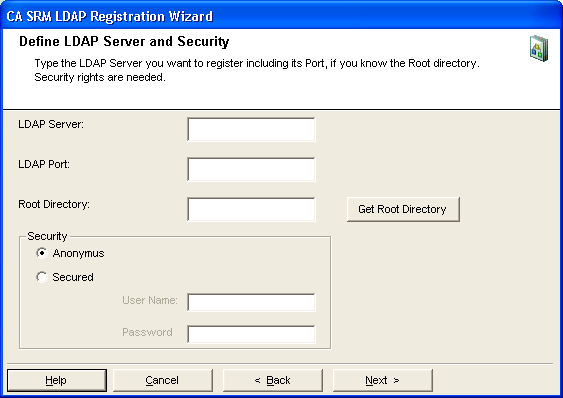This screenshot has height=398, width=563.
Task: Click the LDAP Server input field
Action: coord(251,129)
